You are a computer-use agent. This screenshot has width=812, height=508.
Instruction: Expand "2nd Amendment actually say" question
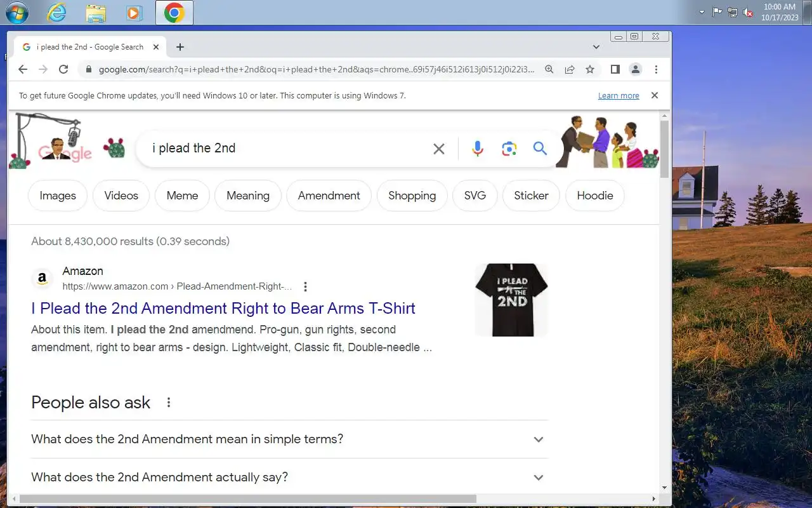pos(289,478)
